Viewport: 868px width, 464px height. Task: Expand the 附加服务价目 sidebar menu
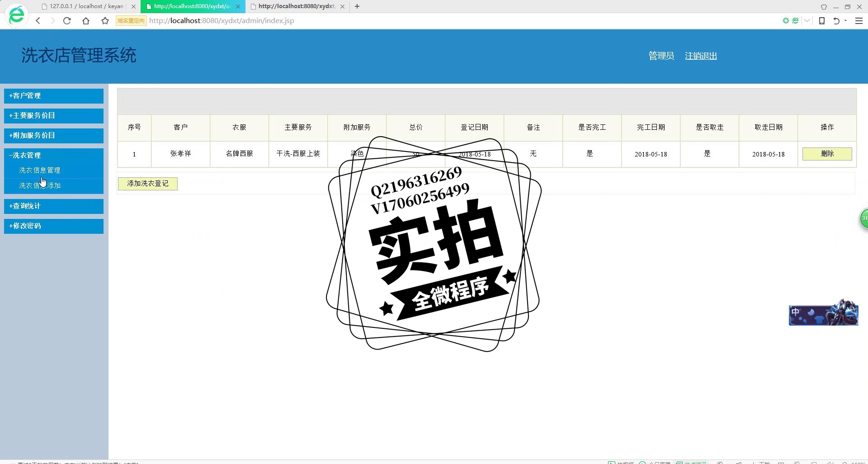pyautogui.click(x=54, y=136)
